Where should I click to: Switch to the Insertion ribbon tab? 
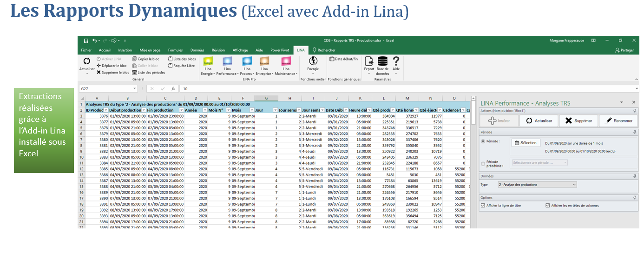pyautogui.click(x=125, y=50)
